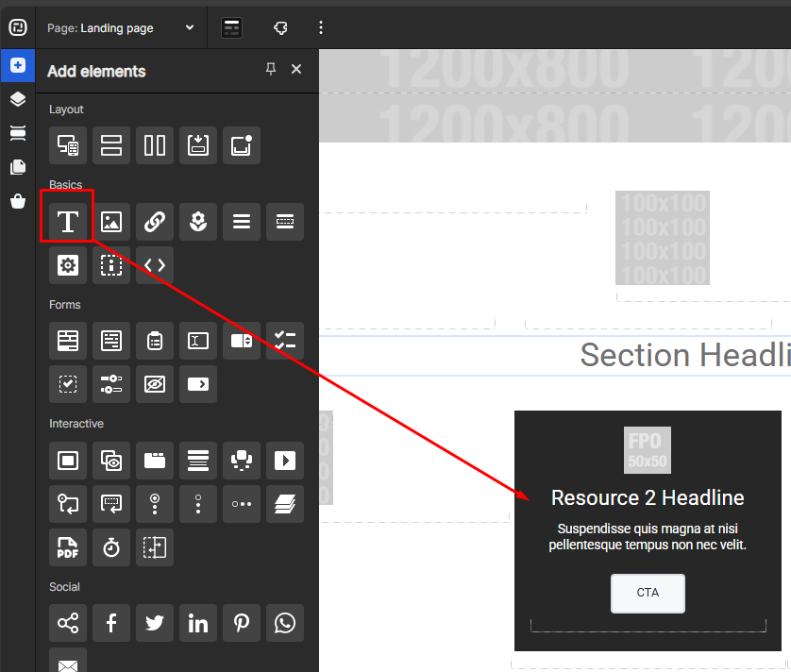This screenshot has height=672, width=791.
Task: Add the pin with dots interactive element
Action: pos(155,503)
